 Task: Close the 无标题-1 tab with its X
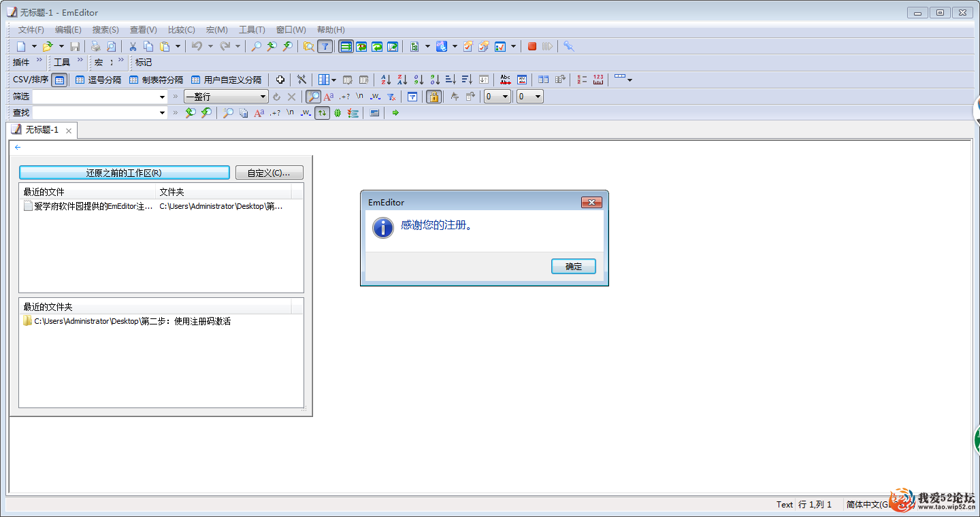(69, 131)
